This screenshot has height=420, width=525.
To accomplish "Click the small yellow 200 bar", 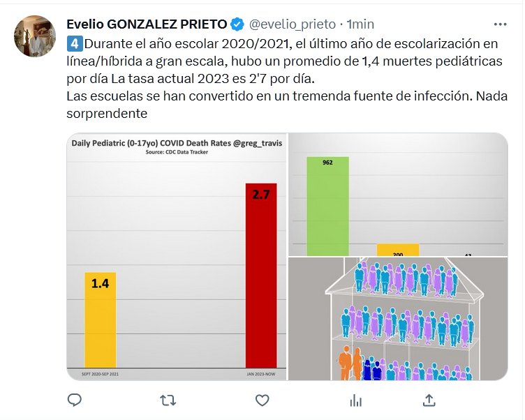I will coord(398,250).
